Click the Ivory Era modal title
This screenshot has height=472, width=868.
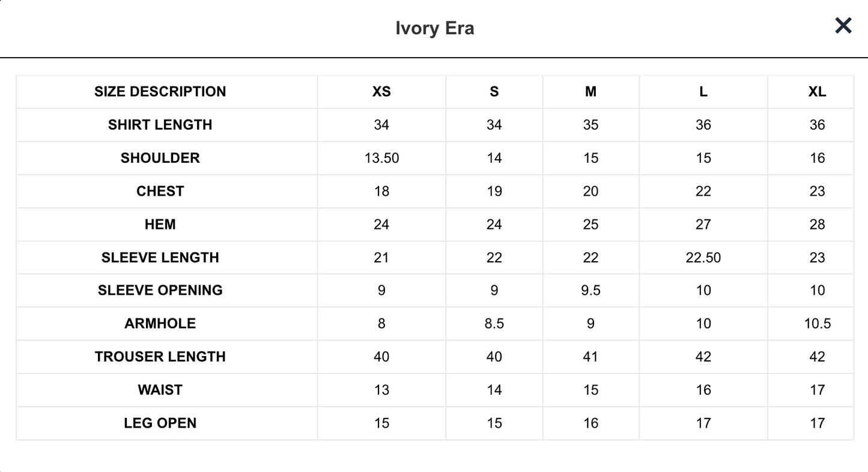click(434, 28)
